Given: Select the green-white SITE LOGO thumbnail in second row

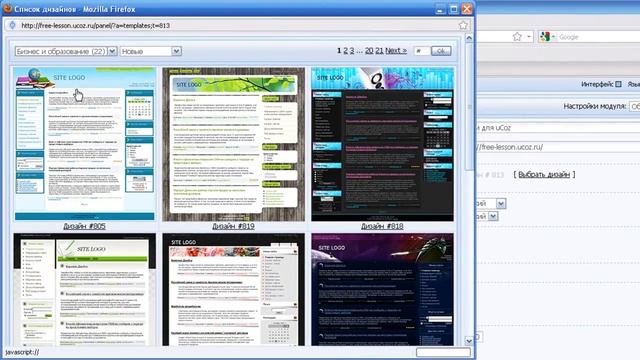Looking at the screenshot, I should point(84,289).
